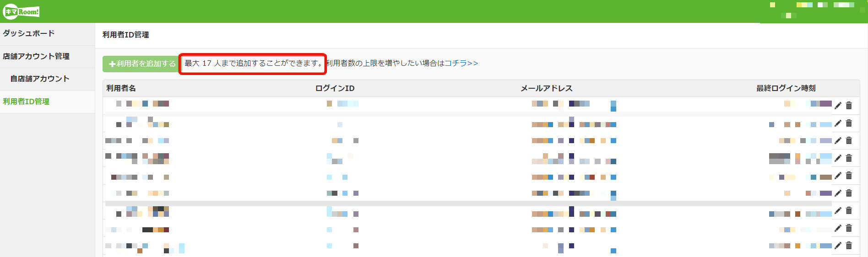Image resolution: width=868 pixels, height=257 pixels.
Task: Click the 利用者を追加する button
Action: tap(141, 64)
